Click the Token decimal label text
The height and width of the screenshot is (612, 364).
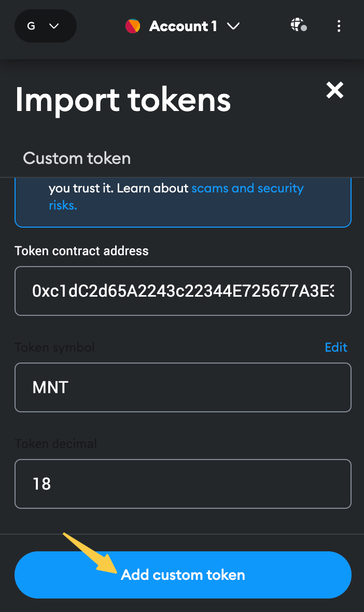point(55,443)
